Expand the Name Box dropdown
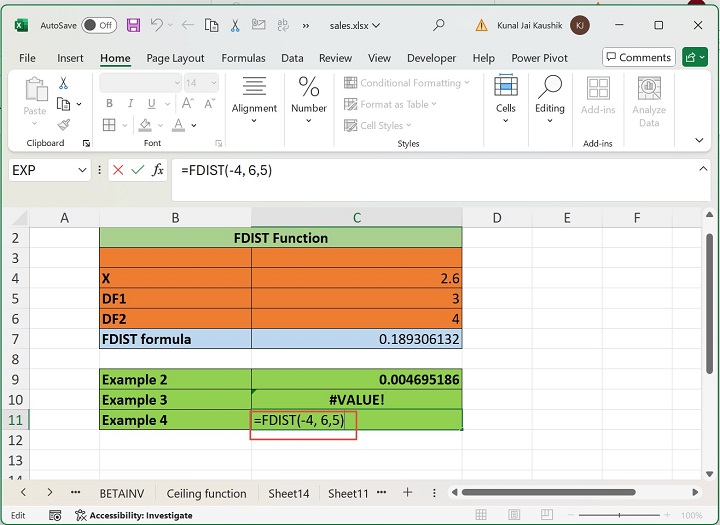Viewport: 720px width, 525px height. pyautogui.click(x=82, y=170)
